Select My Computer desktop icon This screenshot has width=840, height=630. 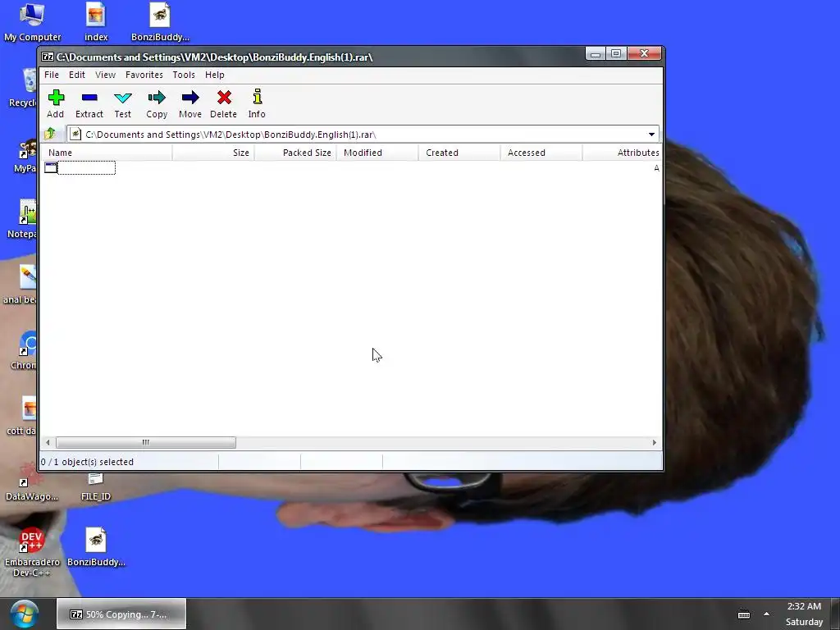point(32,22)
